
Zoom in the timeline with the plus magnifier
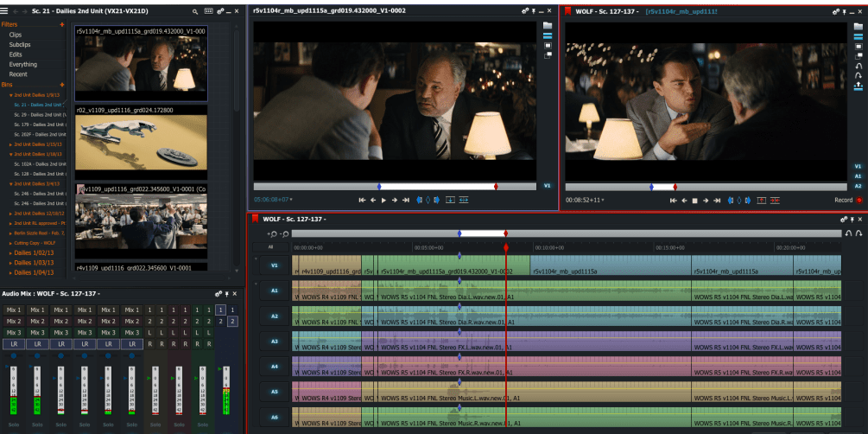pos(273,233)
